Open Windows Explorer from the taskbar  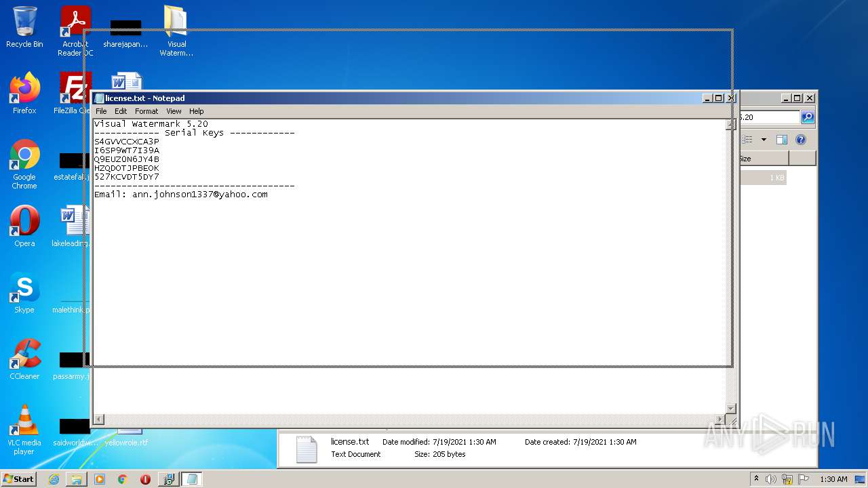coord(77,479)
